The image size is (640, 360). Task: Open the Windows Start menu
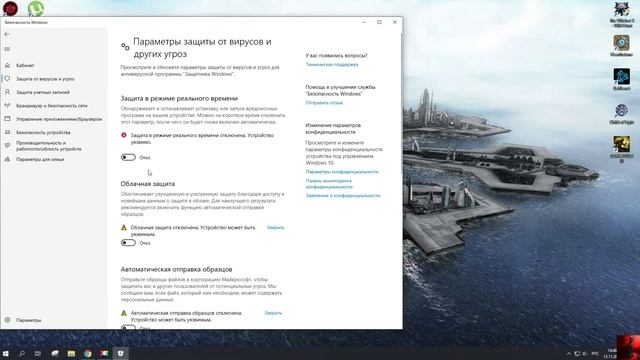coord(6,353)
